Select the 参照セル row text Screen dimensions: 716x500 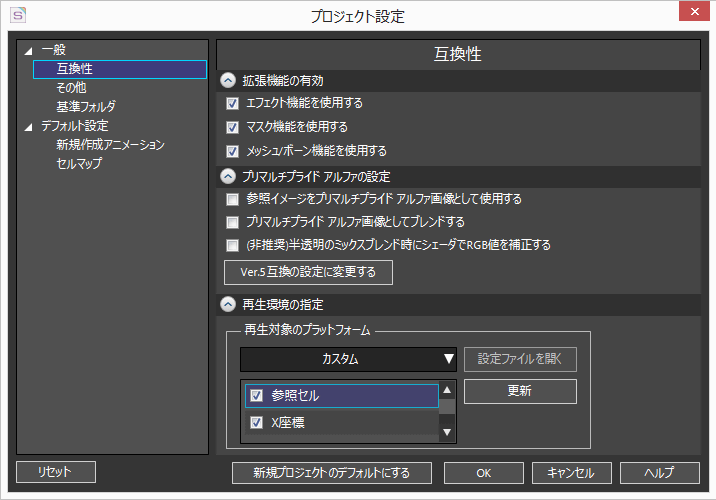click(x=295, y=395)
